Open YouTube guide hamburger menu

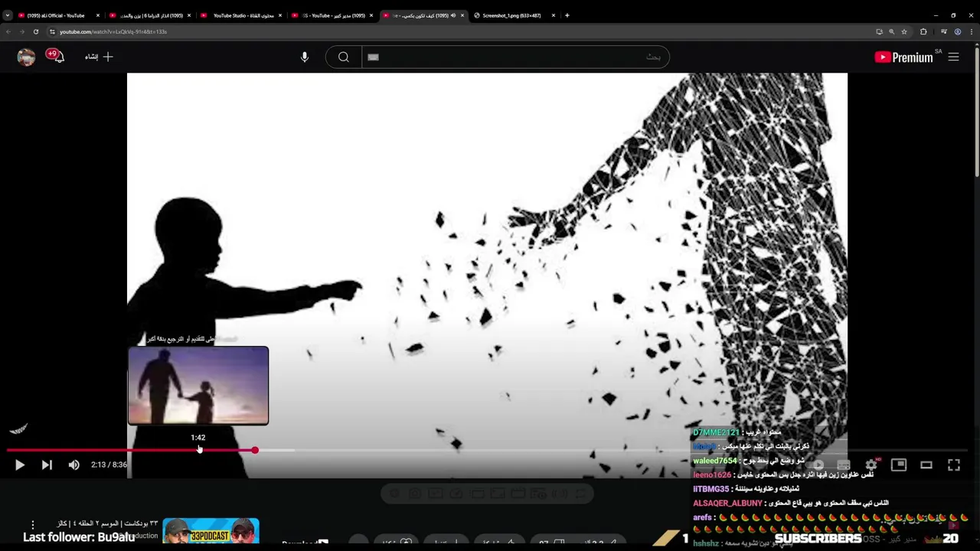pyautogui.click(x=953, y=57)
